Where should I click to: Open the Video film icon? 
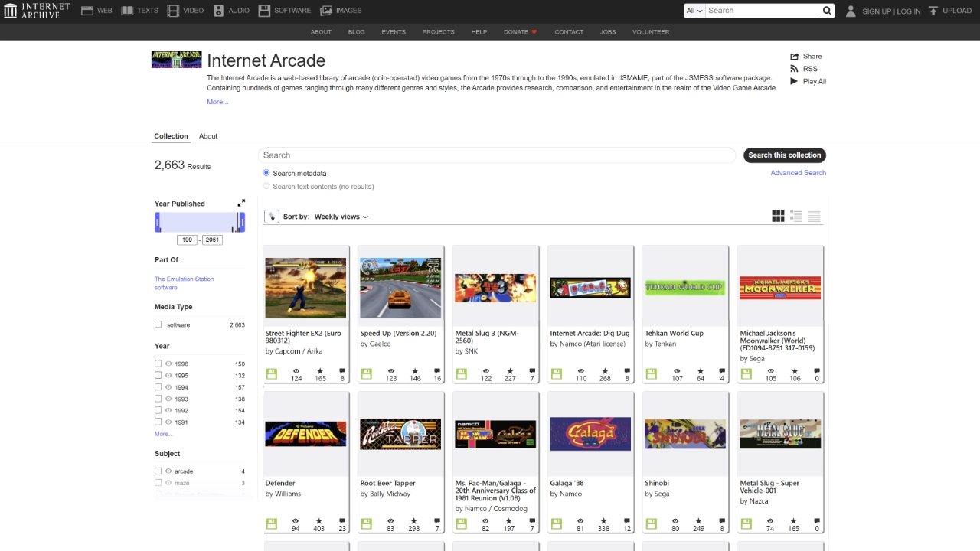pyautogui.click(x=174, y=11)
